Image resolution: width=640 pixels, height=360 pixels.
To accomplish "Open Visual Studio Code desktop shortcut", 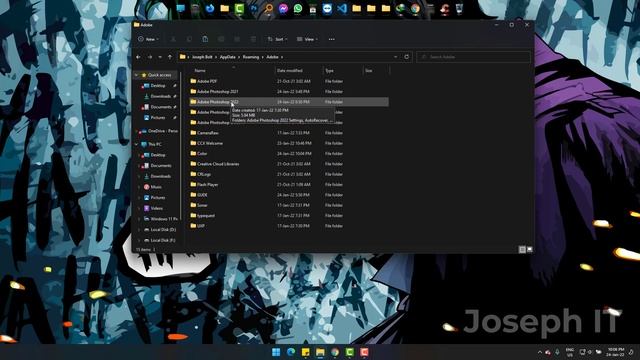I will 342,9.
